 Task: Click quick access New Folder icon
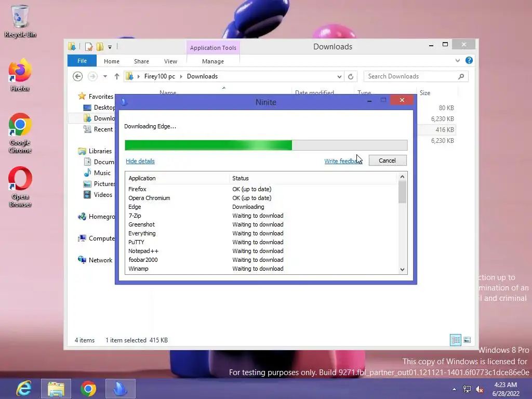(x=100, y=47)
